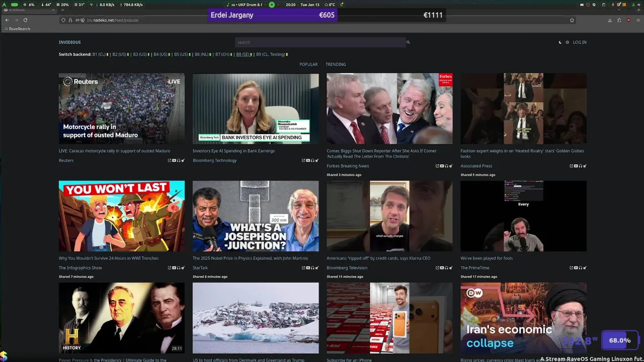Click headphones icon on The PrimeTime video

click(x=580, y=268)
